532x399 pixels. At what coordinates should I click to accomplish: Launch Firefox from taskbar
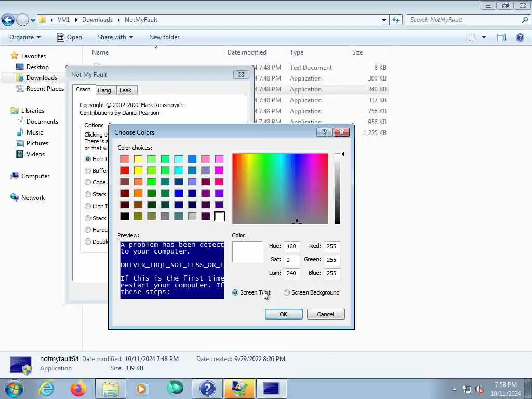pos(78,389)
